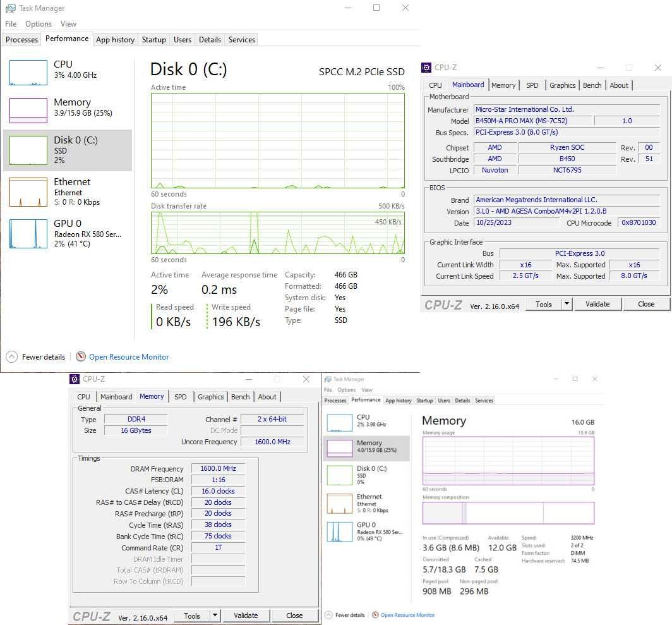
Task: Switch to About tab in CPU-Z Mainboard window
Action: (619, 85)
